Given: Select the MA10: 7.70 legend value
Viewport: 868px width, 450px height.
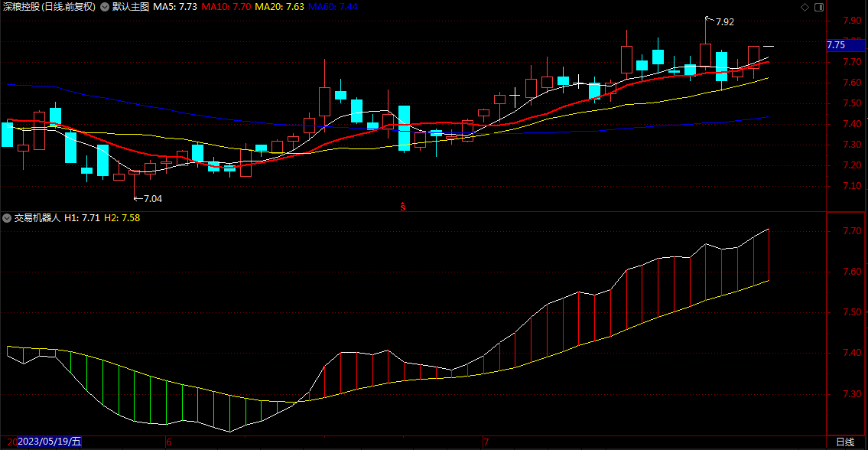Looking at the screenshot, I should [226, 7].
